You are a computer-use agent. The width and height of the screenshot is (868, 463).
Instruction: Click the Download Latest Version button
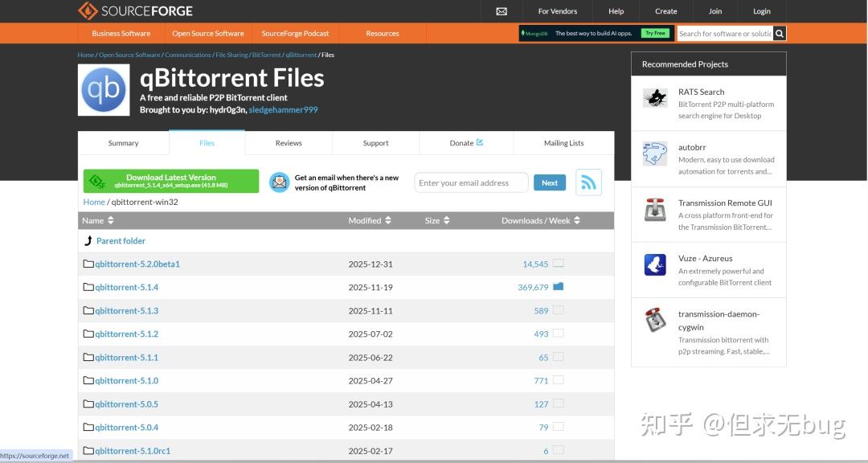coord(171,181)
